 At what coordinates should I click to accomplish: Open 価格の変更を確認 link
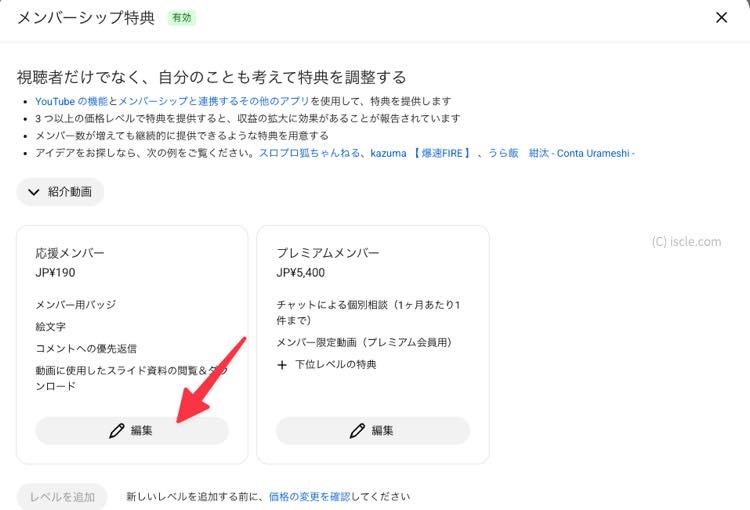click(x=309, y=497)
